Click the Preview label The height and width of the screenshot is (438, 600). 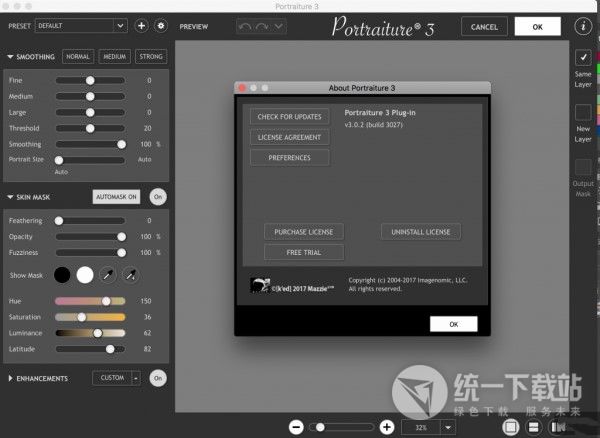tap(194, 27)
